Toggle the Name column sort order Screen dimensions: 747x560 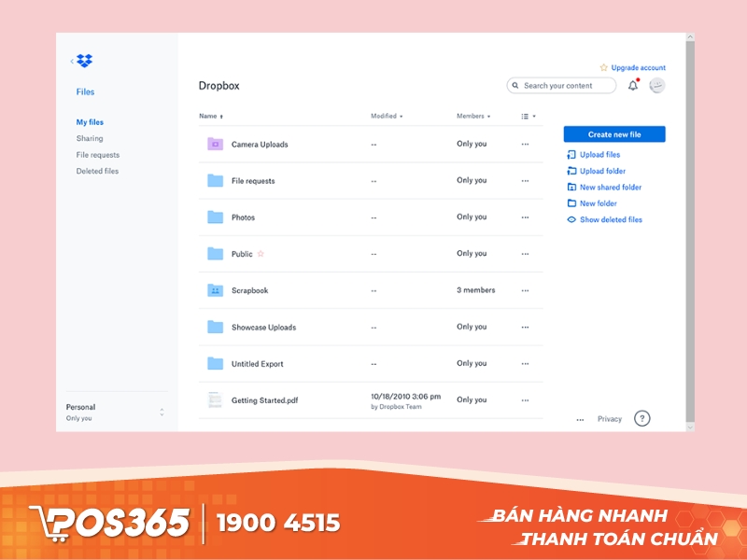pos(212,116)
